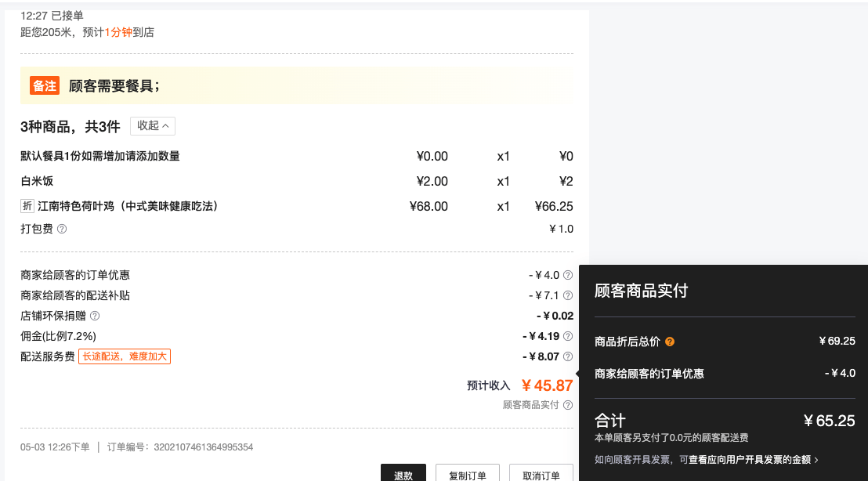Click the 江南特色荷叶鸡 item row
Viewport: 868px width, 481px height.
(297, 207)
